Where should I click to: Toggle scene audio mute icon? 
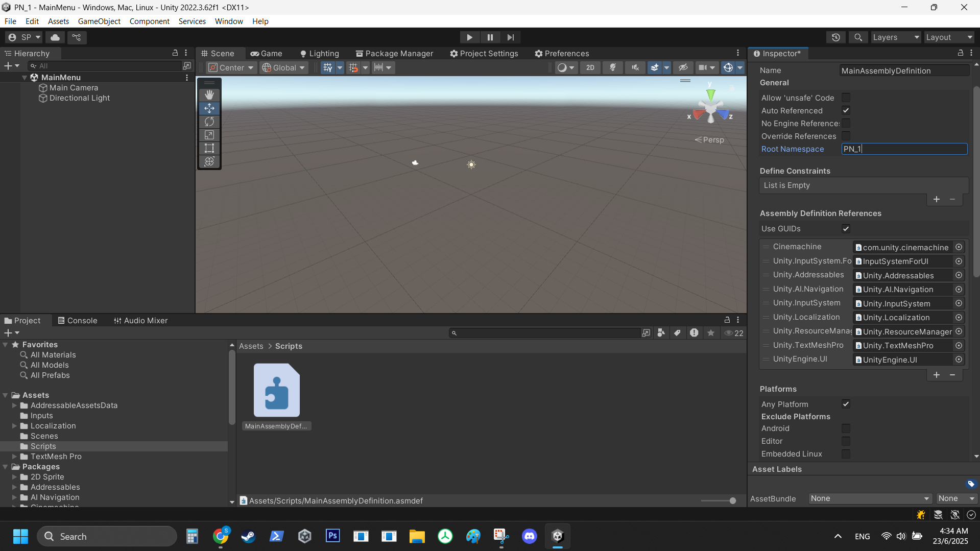[635, 67]
